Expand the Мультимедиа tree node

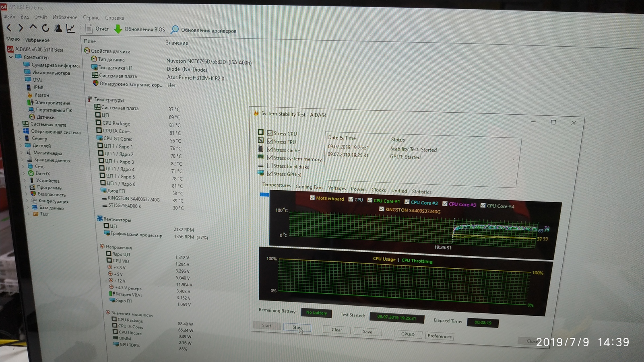pyautogui.click(x=22, y=153)
